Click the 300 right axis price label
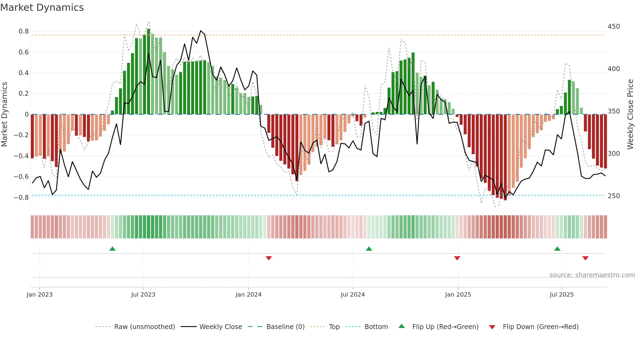Viewport: 644px width, 362px height. 614,154
